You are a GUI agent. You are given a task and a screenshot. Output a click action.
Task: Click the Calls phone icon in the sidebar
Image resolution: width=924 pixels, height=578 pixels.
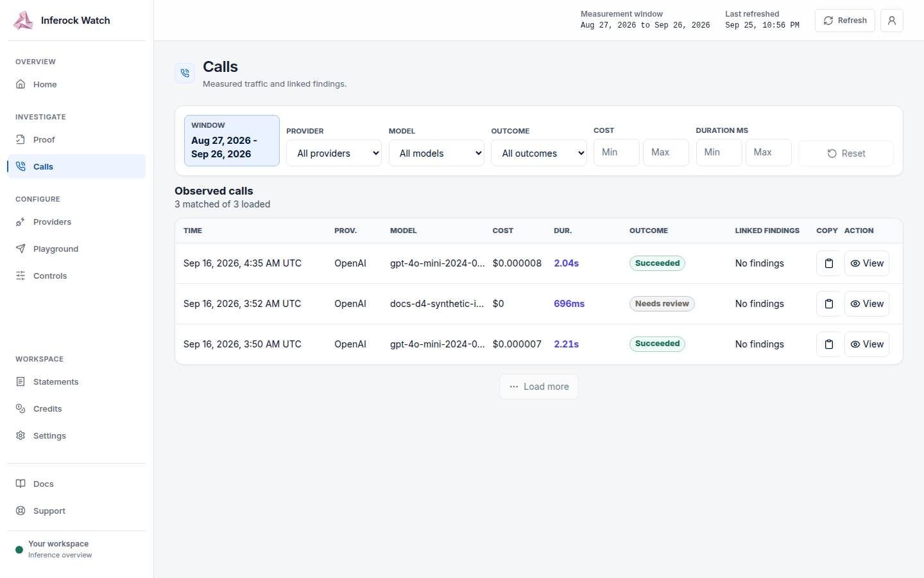(21, 166)
